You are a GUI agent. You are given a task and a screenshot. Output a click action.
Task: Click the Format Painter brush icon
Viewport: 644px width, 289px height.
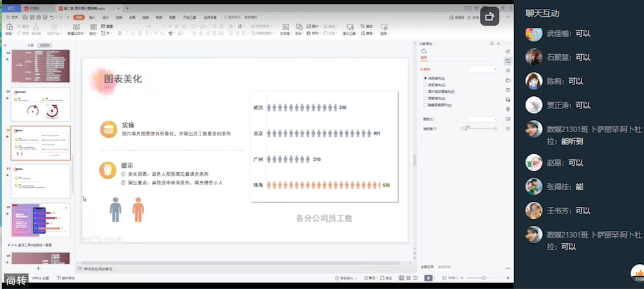[x=37, y=27]
